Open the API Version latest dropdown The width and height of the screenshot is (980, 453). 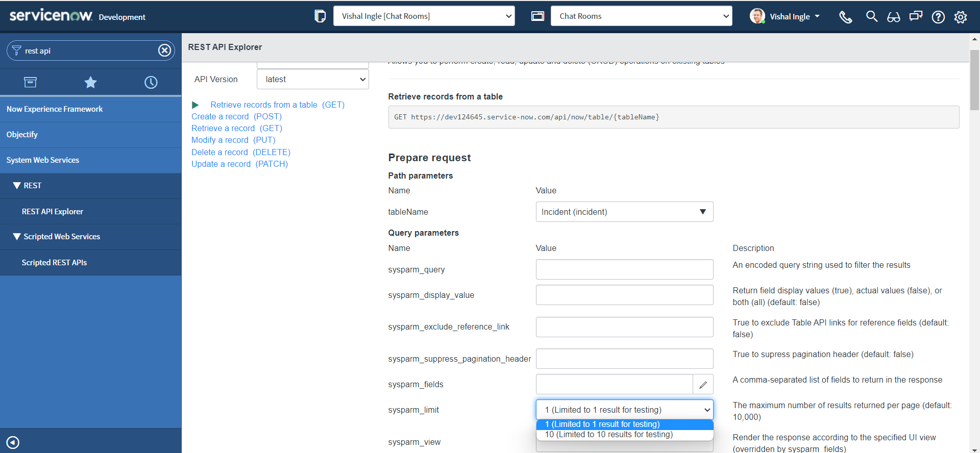click(312, 80)
